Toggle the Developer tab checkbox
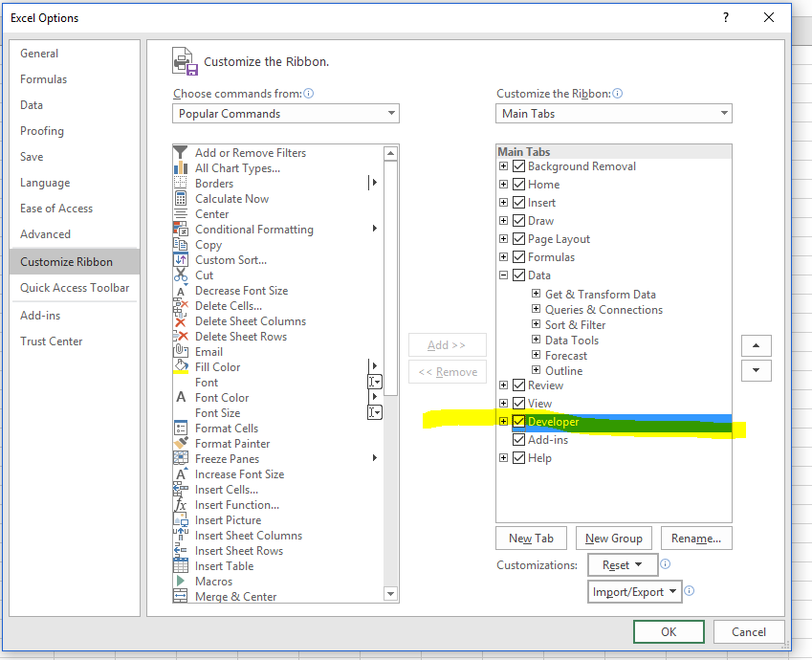Viewport: 812px width, 660px height. click(519, 421)
